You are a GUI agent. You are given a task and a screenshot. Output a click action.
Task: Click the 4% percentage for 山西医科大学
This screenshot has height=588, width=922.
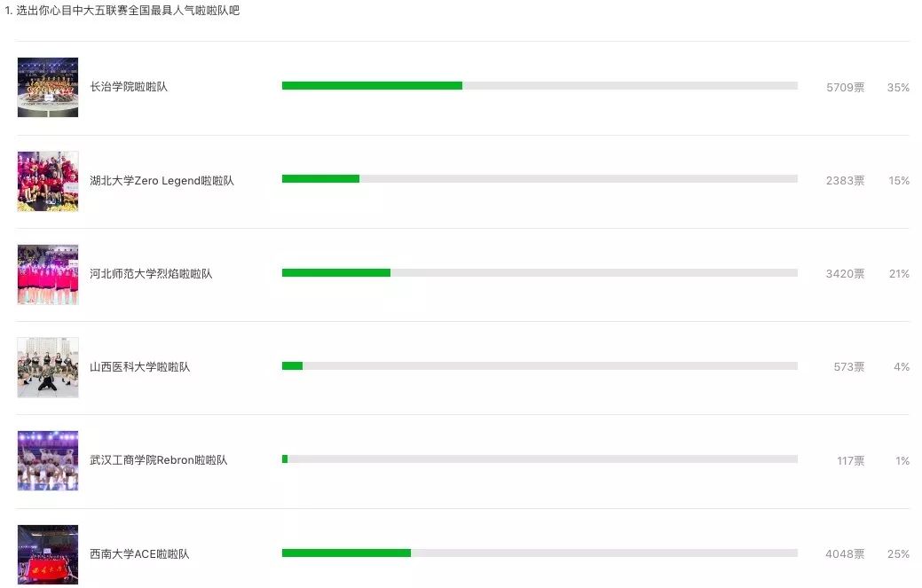point(902,367)
